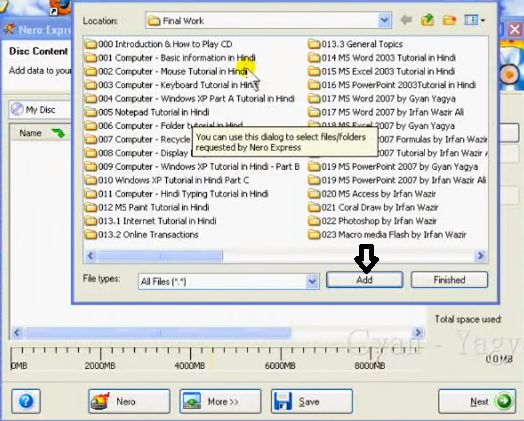Click the Finished button
Image resolution: width=524 pixels, height=421 pixels.
point(449,280)
